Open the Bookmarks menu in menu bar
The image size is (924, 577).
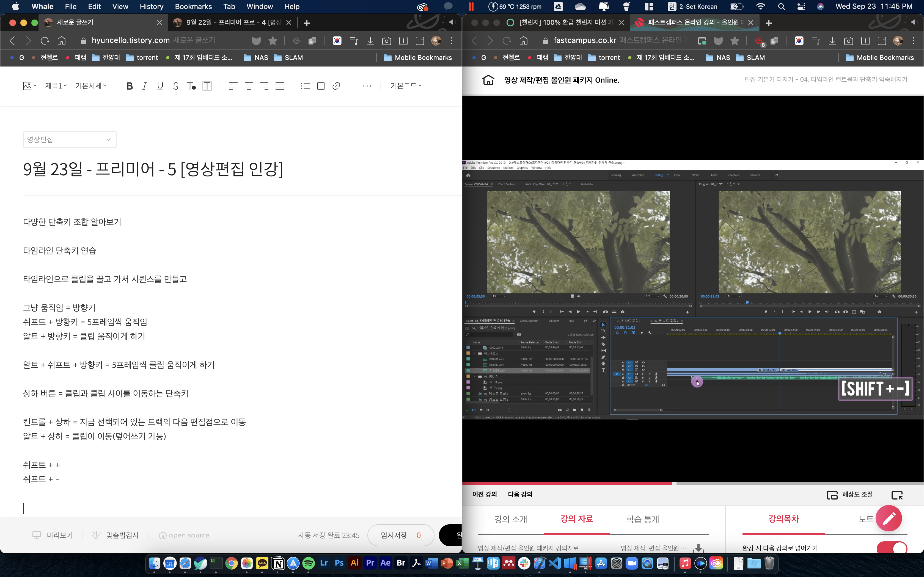coord(193,7)
